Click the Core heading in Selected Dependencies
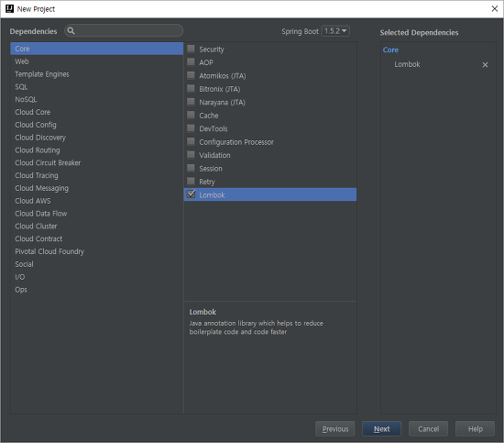The width and height of the screenshot is (504, 443). click(x=390, y=50)
